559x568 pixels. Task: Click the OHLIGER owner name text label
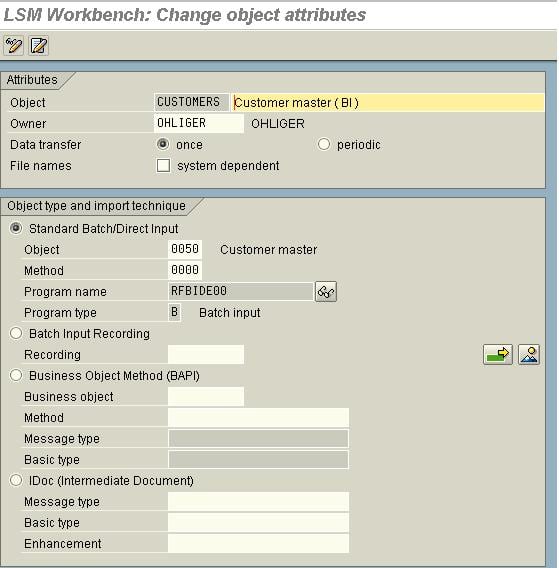(278, 124)
